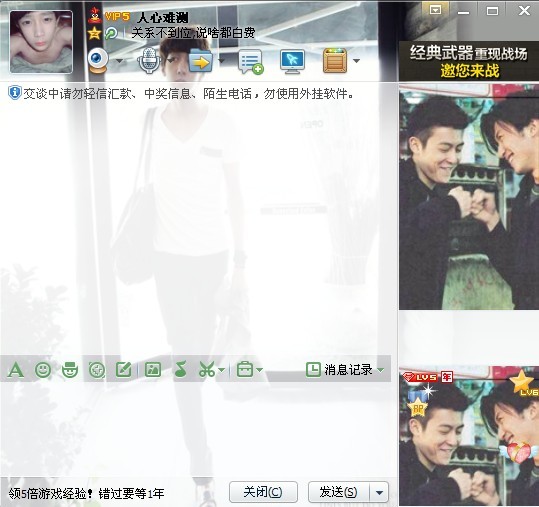Click contact nickname 人心难测

[x=163, y=17]
